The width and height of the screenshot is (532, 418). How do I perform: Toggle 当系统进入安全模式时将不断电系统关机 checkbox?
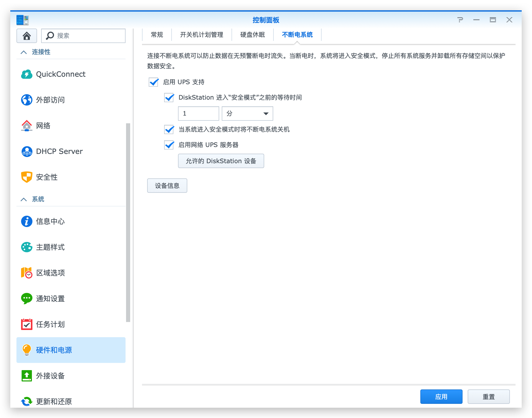point(169,129)
